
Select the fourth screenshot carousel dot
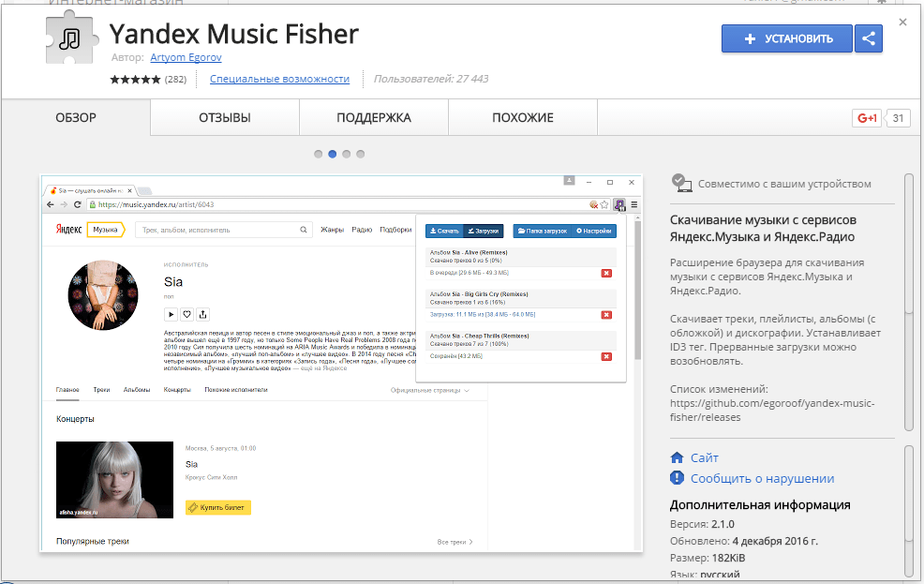361,154
